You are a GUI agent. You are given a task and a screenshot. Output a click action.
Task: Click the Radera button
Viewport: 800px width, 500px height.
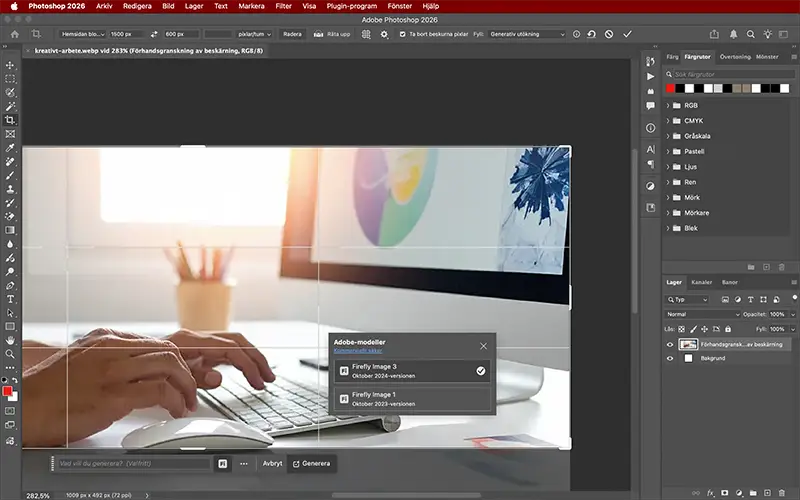(x=292, y=34)
